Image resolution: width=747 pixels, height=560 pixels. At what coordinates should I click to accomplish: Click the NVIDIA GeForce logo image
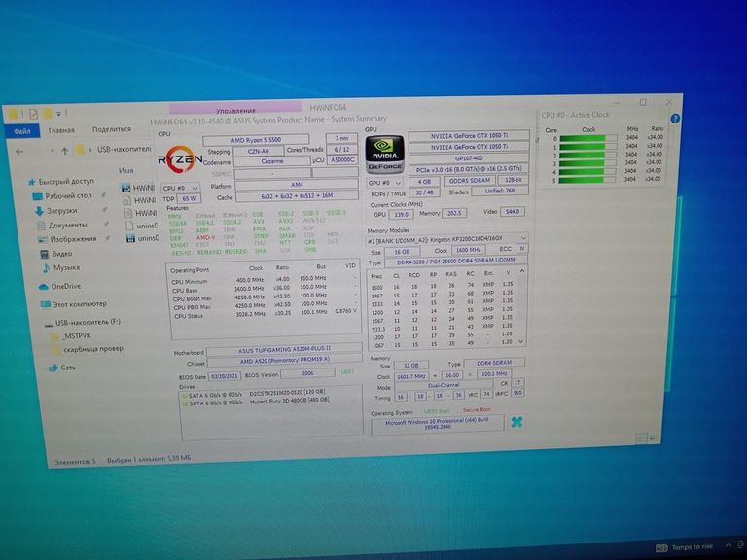click(384, 155)
